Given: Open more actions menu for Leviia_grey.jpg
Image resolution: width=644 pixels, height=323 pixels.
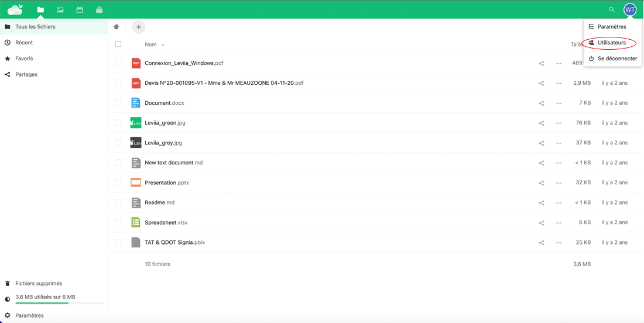Looking at the screenshot, I should (x=559, y=143).
